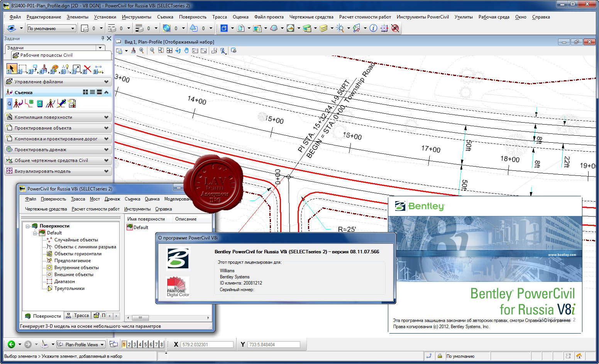Viewport: 599px width, 364px height.
Task: Switch Съемка panel to icon grid layout
Action: (x=85, y=92)
